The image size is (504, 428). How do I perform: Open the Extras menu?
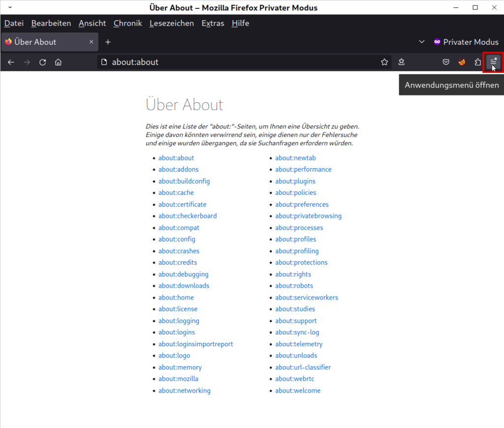click(213, 23)
